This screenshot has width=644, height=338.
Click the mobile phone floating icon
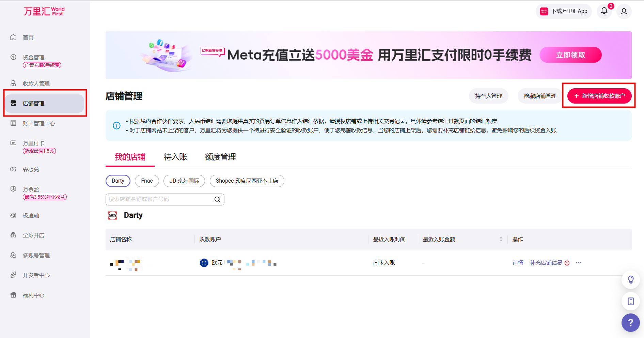[631, 301]
